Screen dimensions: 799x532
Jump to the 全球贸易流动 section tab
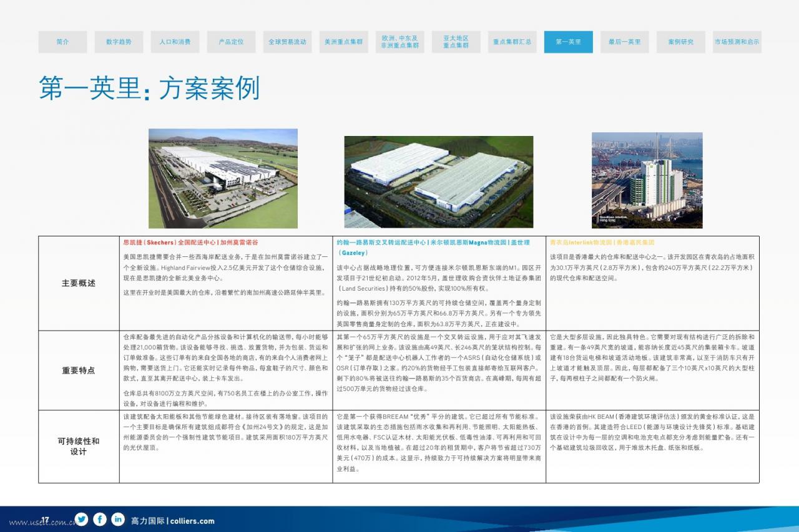coord(287,42)
